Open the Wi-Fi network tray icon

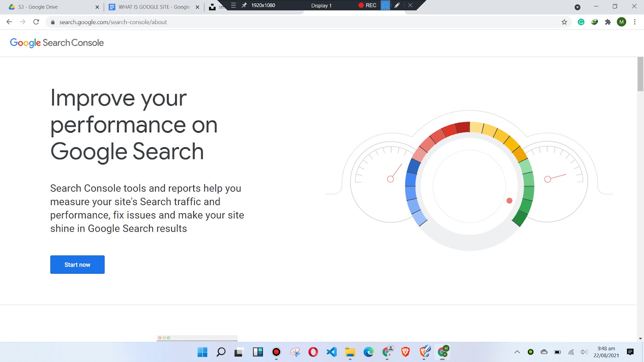click(571, 352)
